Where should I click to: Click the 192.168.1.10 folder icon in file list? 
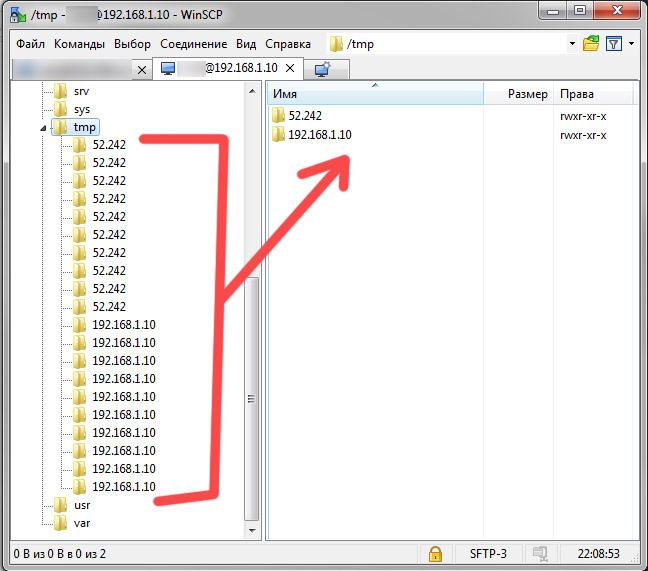(279, 135)
